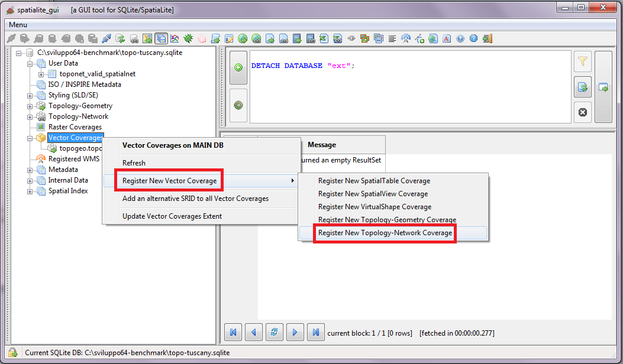Expand the Spatial Index tree node
The width and height of the screenshot is (623, 364).
[30, 191]
